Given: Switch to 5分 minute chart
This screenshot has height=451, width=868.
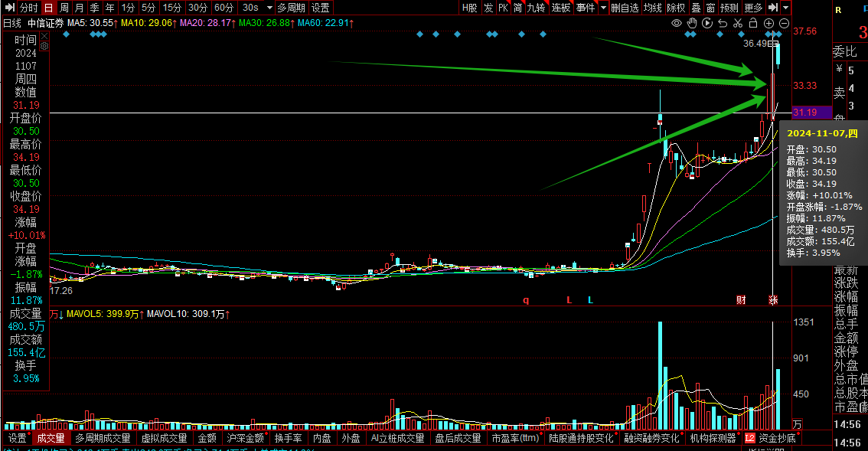Looking at the screenshot, I should click(148, 8).
